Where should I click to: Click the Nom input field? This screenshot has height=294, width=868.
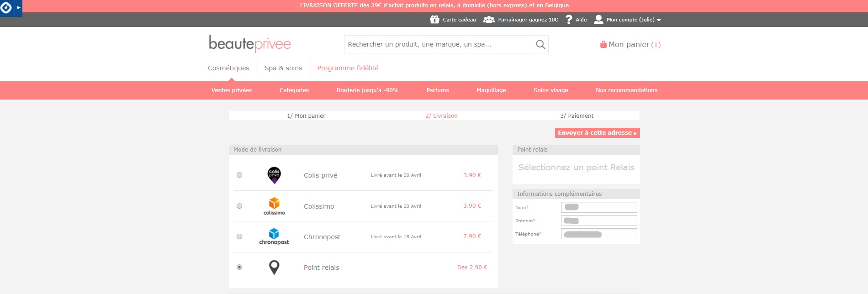click(x=599, y=207)
